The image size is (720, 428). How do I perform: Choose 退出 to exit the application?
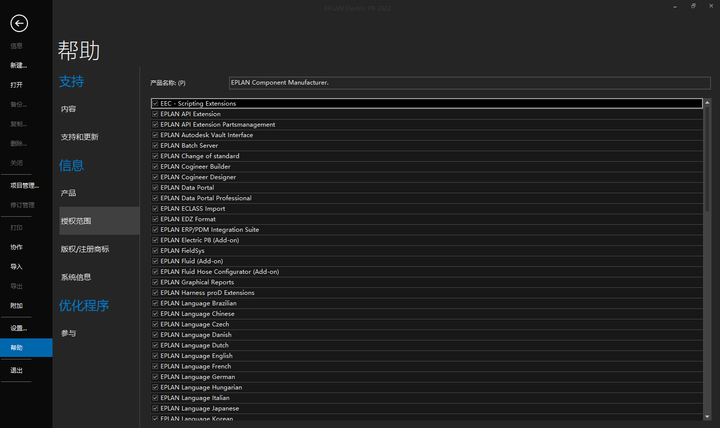(17, 370)
